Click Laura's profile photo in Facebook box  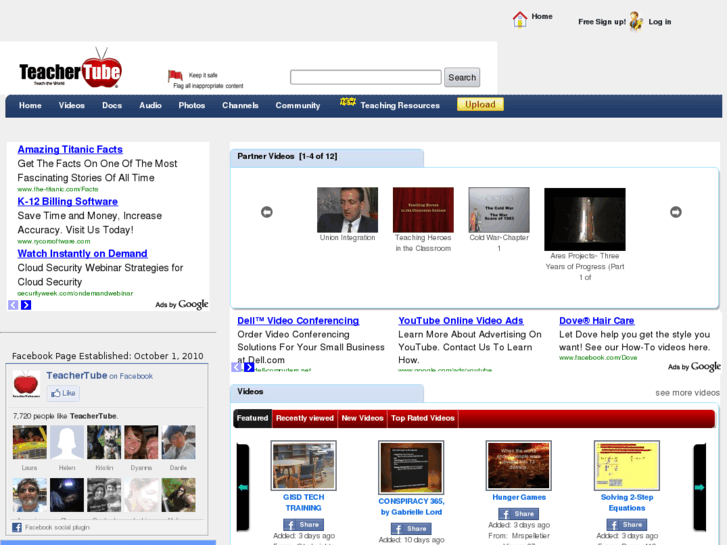coord(30,442)
